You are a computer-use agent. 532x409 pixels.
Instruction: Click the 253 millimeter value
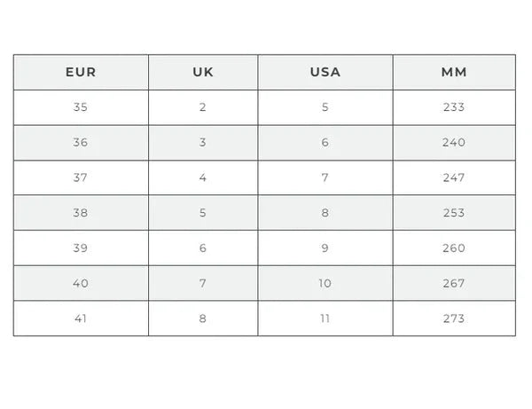click(453, 213)
